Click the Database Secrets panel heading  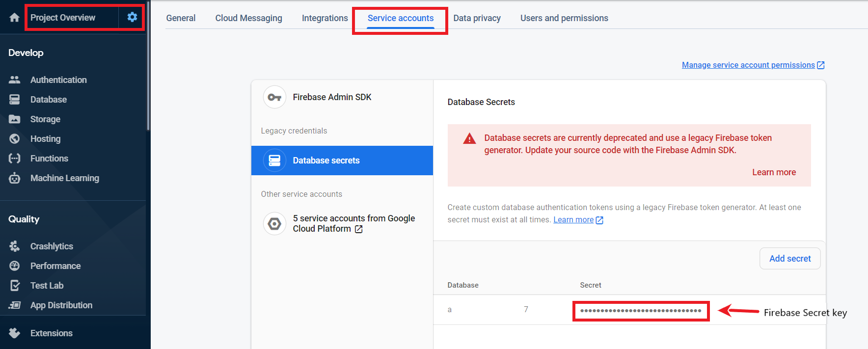tap(481, 102)
